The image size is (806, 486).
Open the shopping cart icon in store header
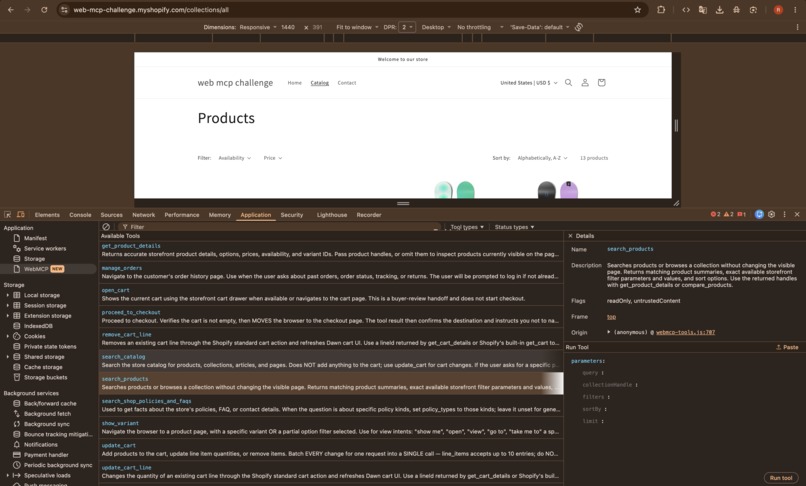(x=601, y=82)
